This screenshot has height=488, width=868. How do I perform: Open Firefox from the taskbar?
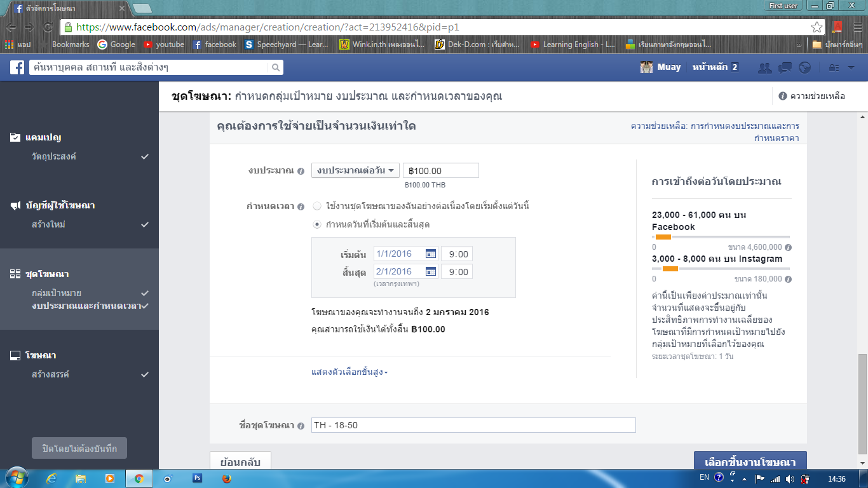(x=227, y=478)
